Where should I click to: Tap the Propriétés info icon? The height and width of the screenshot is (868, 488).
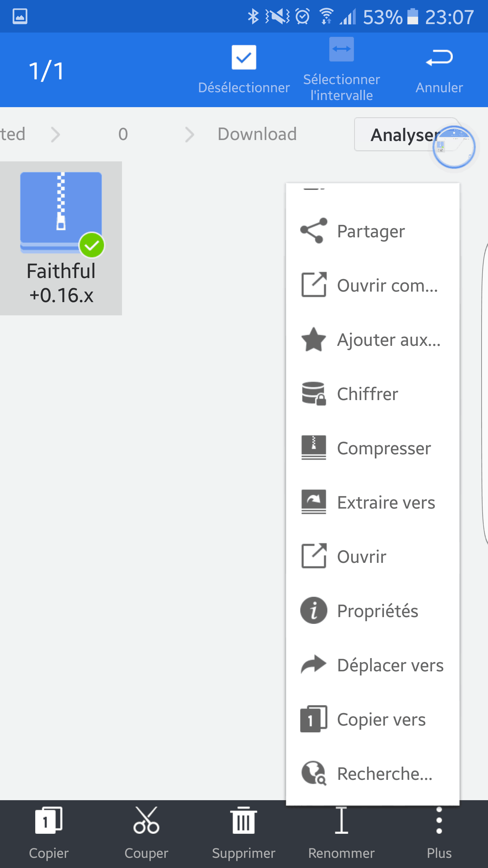314,611
